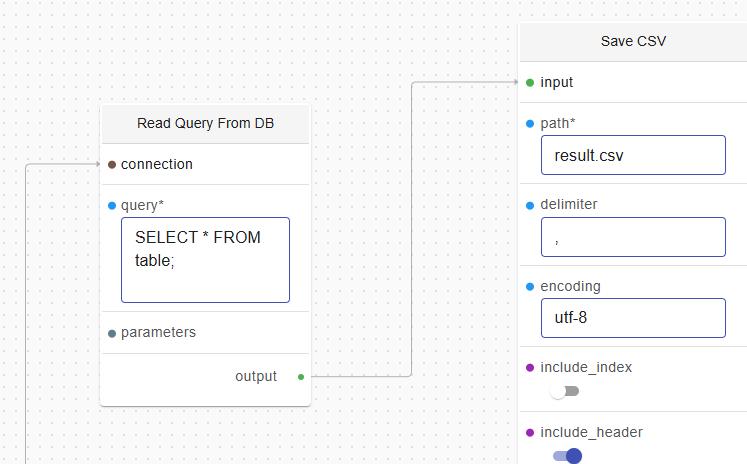This screenshot has width=747, height=464.
Task: Click the purple include_header port dot
Action: pos(530,433)
